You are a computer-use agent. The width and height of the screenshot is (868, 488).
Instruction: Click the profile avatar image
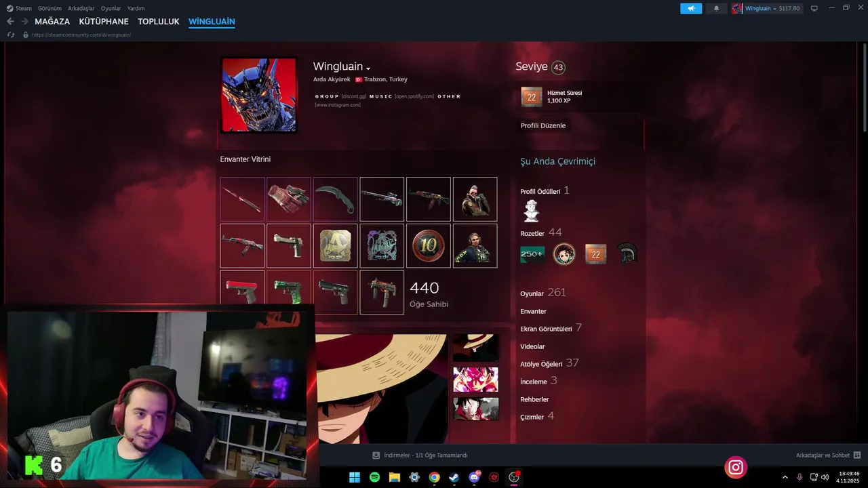click(x=259, y=95)
